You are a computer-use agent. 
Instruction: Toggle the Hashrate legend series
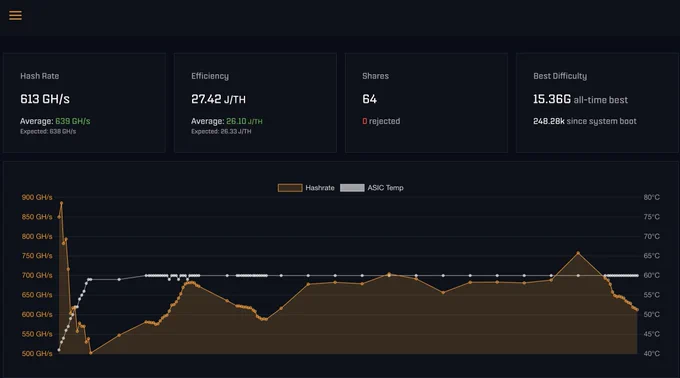(x=306, y=188)
